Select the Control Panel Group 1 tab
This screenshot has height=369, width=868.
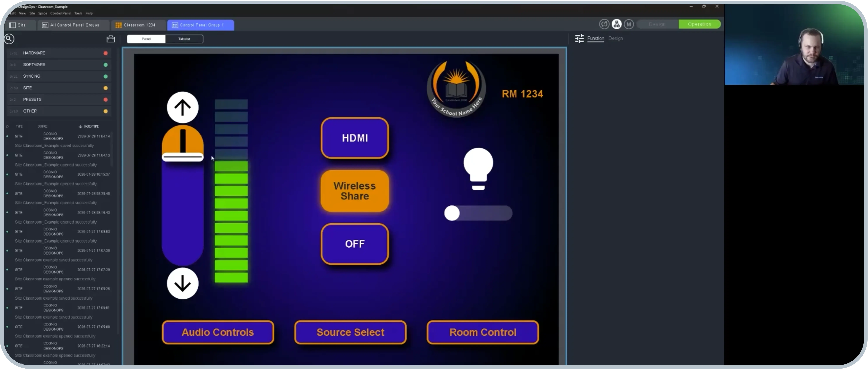pos(200,25)
